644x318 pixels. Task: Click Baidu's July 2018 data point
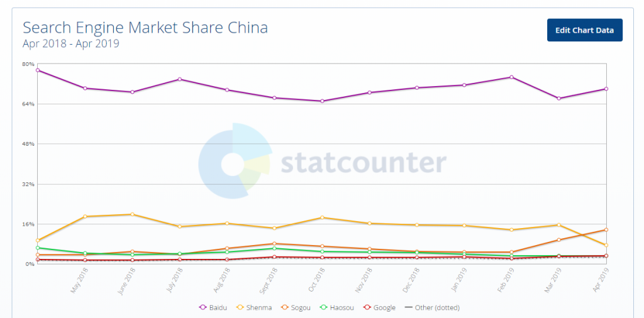coord(180,79)
